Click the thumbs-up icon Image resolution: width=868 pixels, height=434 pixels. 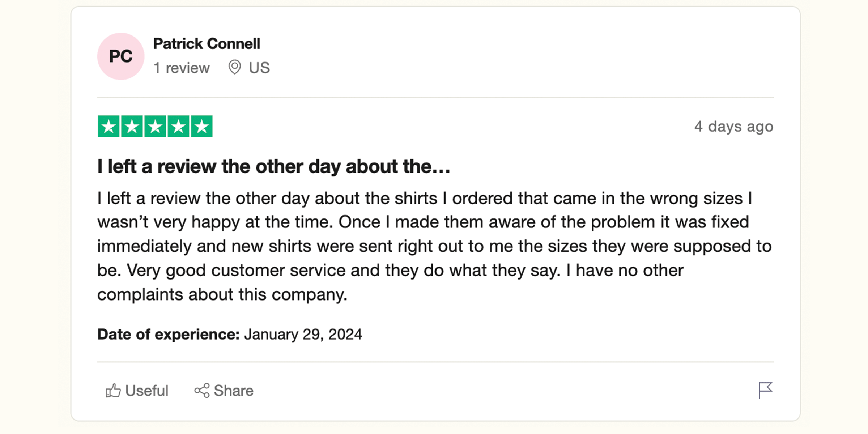coord(113,391)
